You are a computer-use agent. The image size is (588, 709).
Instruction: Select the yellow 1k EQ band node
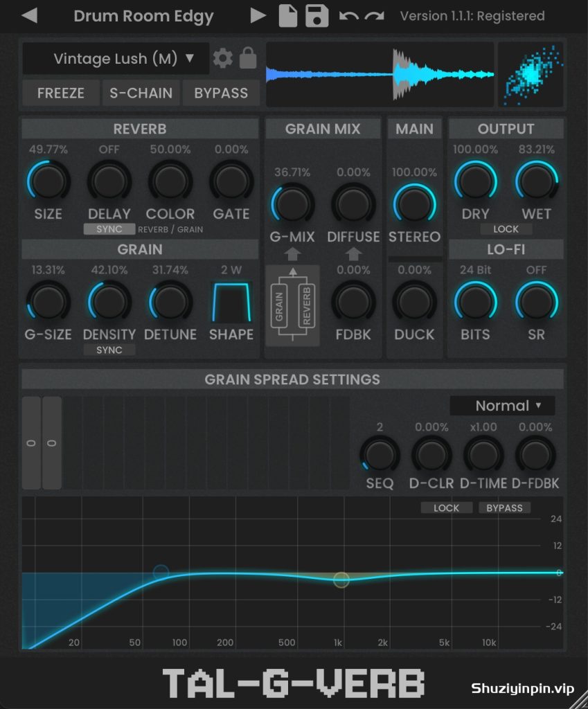pyautogui.click(x=341, y=580)
